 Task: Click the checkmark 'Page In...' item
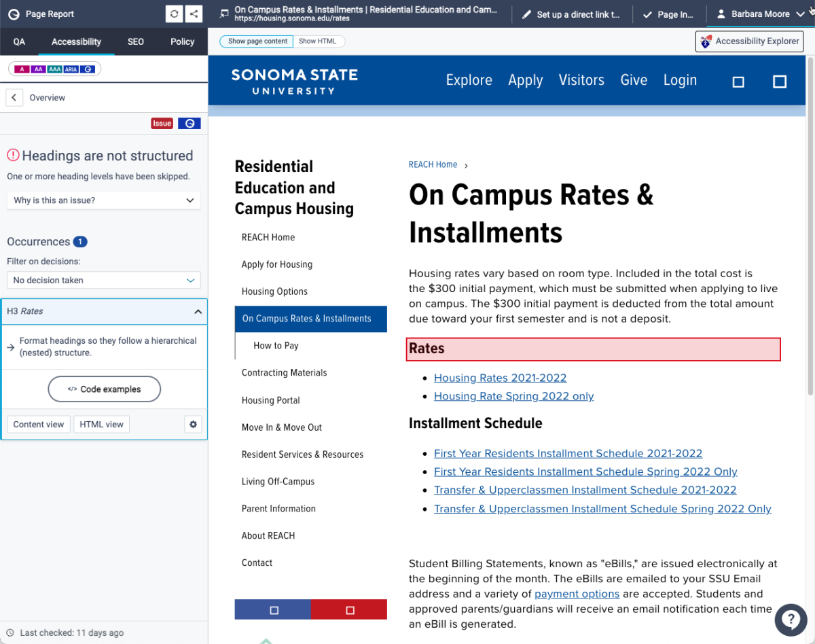tap(669, 14)
